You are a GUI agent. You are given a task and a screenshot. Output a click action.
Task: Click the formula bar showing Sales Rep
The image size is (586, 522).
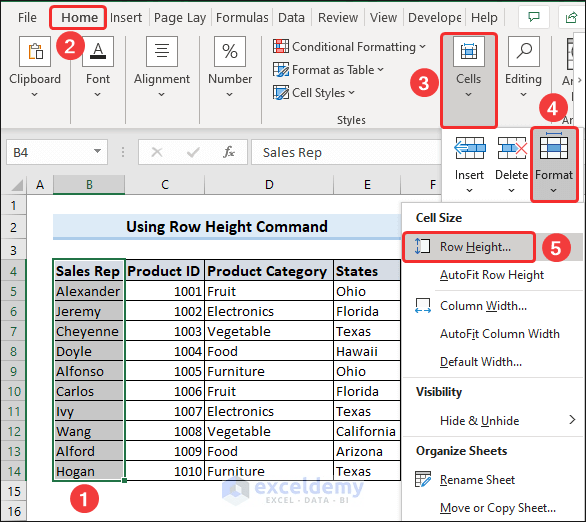pos(346,152)
